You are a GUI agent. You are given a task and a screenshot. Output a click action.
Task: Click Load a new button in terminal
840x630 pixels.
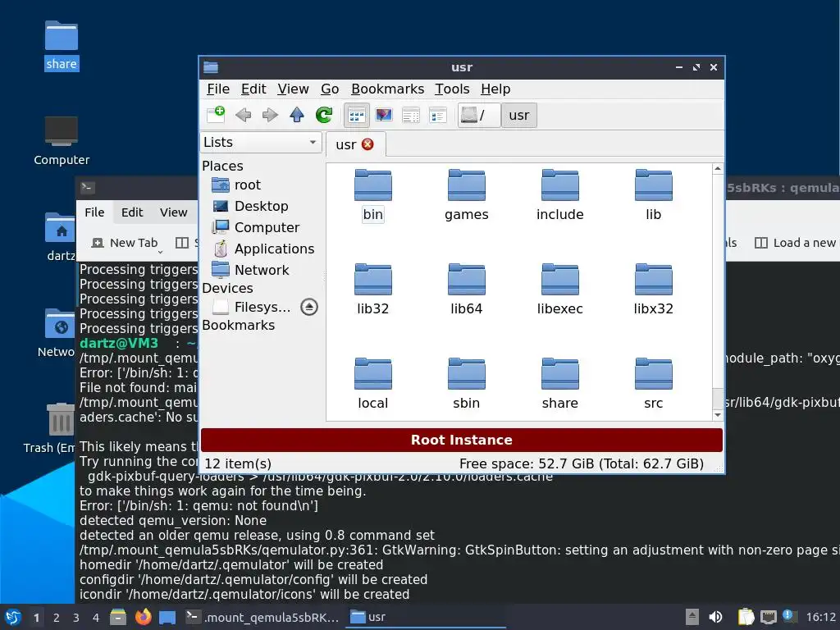click(796, 243)
